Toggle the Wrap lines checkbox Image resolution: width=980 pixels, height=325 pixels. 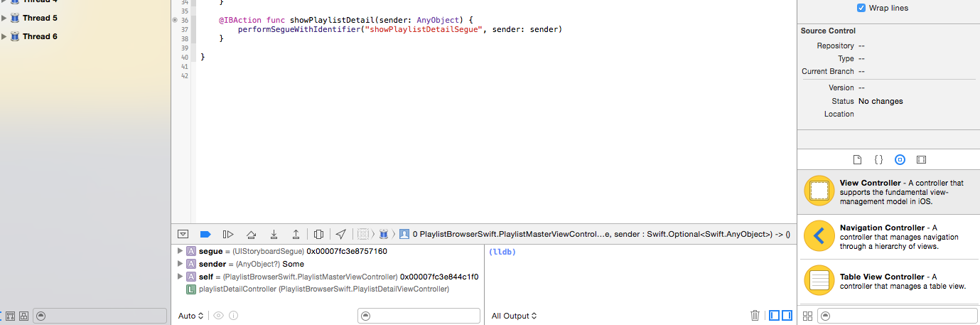tap(861, 8)
